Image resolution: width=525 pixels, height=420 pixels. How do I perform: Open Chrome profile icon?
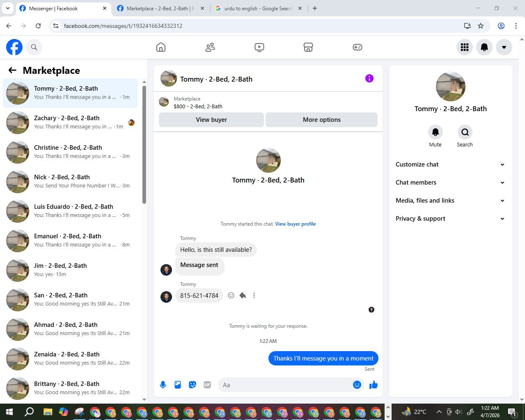click(501, 26)
